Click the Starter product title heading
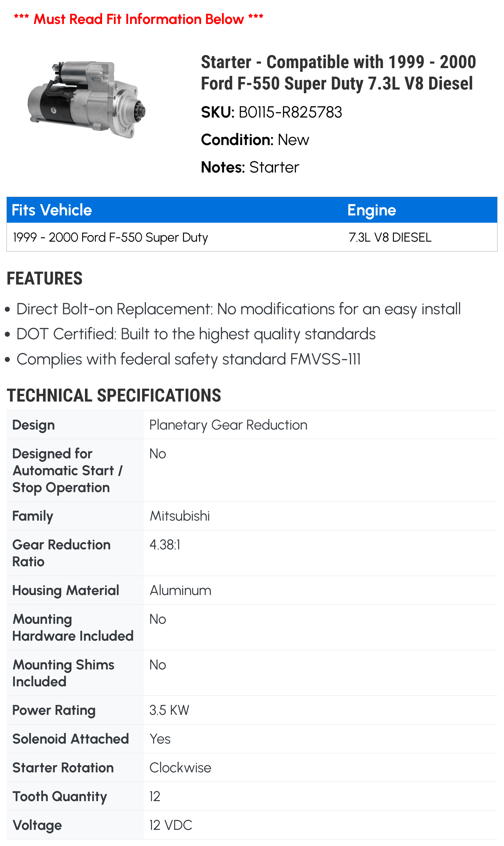Viewport: 504px width, 846px height. (338, 73)
